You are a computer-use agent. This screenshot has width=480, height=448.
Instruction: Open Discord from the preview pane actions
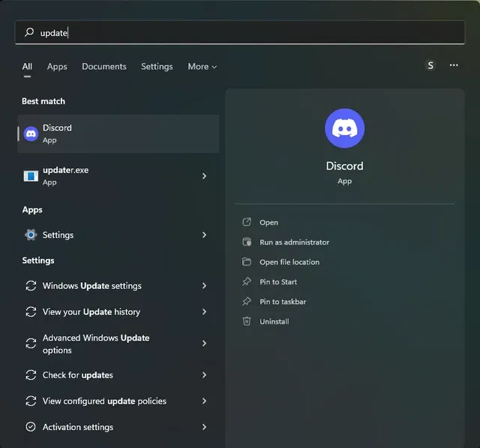268,223
